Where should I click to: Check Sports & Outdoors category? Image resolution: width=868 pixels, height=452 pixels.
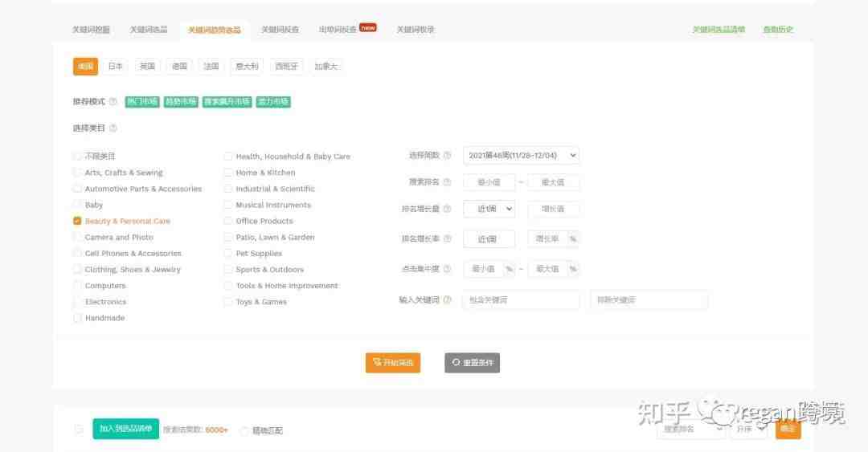tap(228, 270)
